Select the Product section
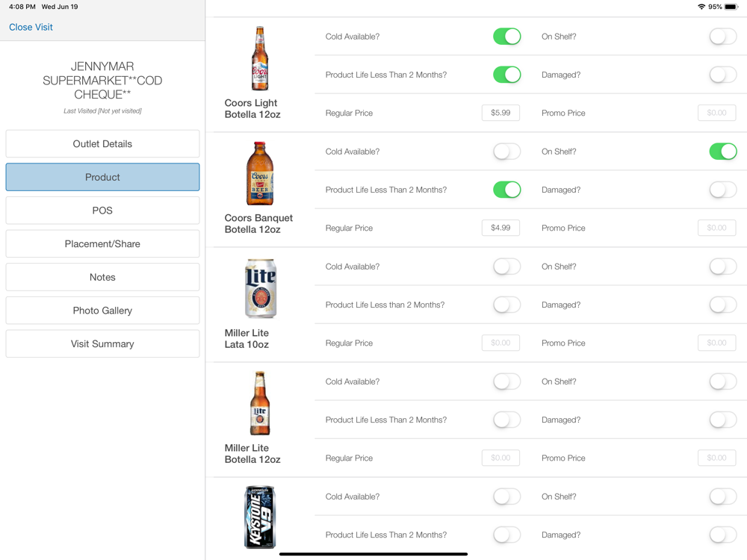The width and height of the screenshot is (747, 560). click(102, 177)
